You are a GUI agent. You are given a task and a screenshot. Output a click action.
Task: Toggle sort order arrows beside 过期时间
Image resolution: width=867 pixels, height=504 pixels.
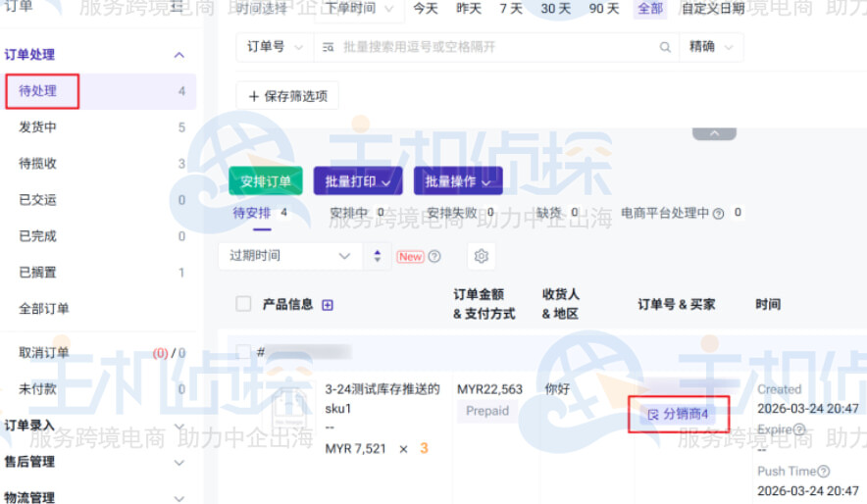377,257
